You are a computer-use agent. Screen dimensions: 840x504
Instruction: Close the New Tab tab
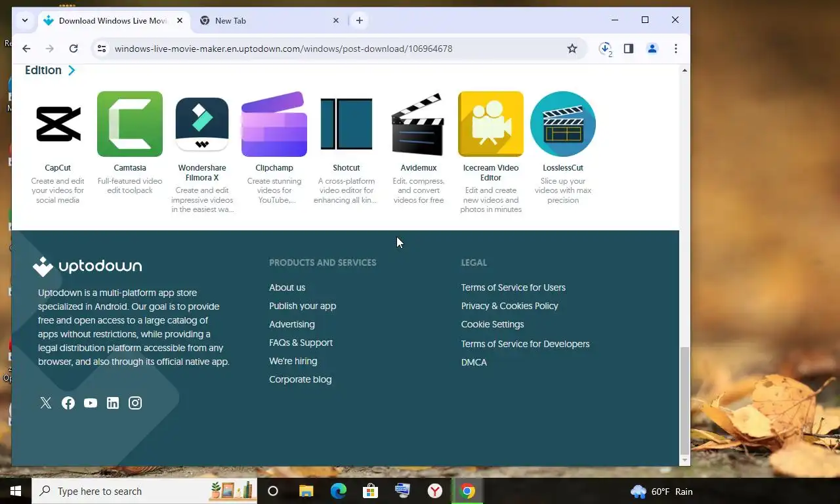point(336,20)
